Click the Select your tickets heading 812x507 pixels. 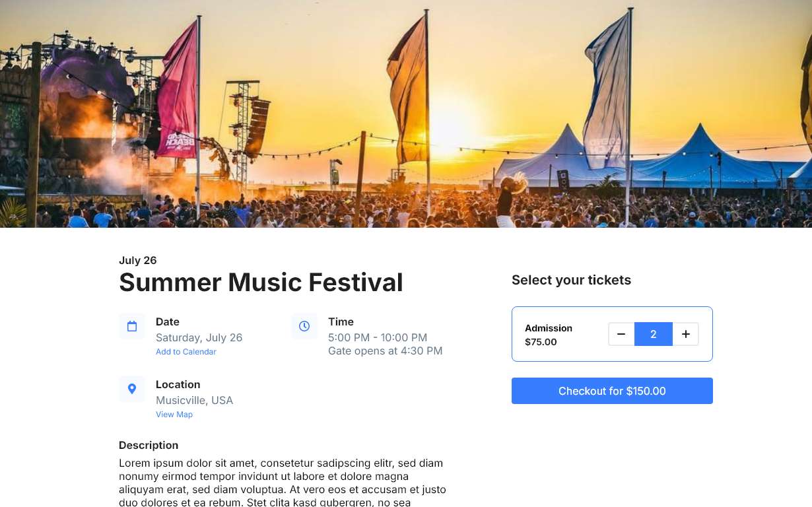pyautogui.click(x=571, y=280)
